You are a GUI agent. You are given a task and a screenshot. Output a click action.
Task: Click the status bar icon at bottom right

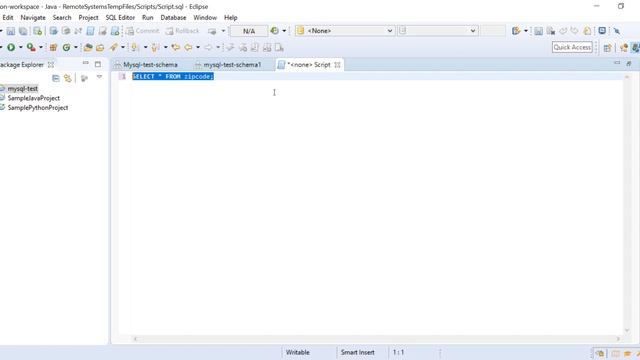pos(600,353)
